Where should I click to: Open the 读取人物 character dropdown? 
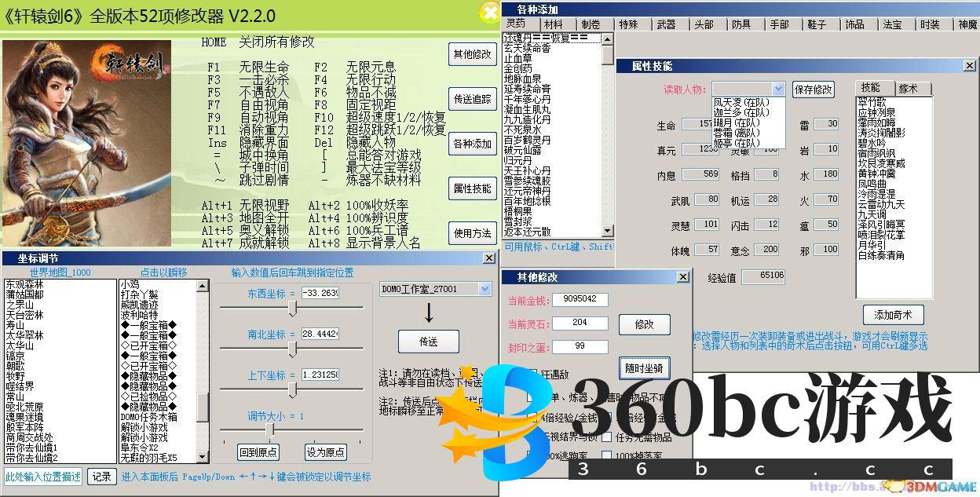point(778,89)
